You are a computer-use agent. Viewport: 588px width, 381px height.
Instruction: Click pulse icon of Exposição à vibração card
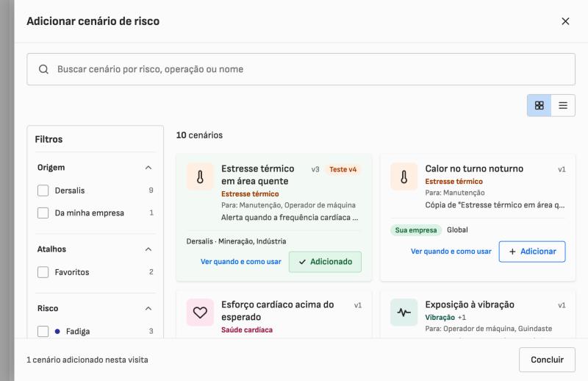[404, 313]
